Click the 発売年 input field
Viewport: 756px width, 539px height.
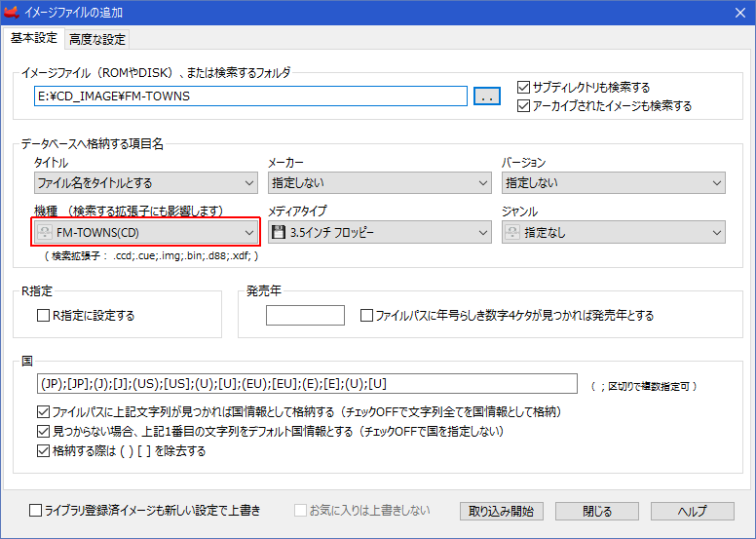coord(305,315)
